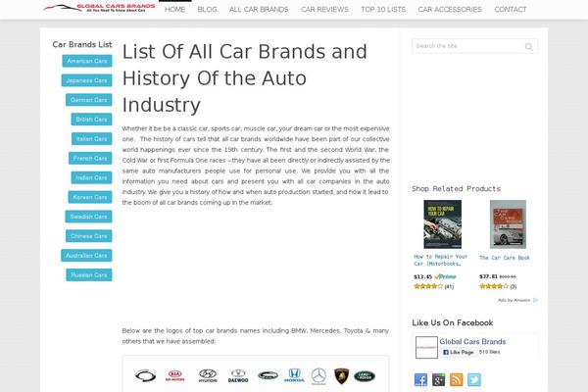Open the BLOG menu item

point(208,10)
